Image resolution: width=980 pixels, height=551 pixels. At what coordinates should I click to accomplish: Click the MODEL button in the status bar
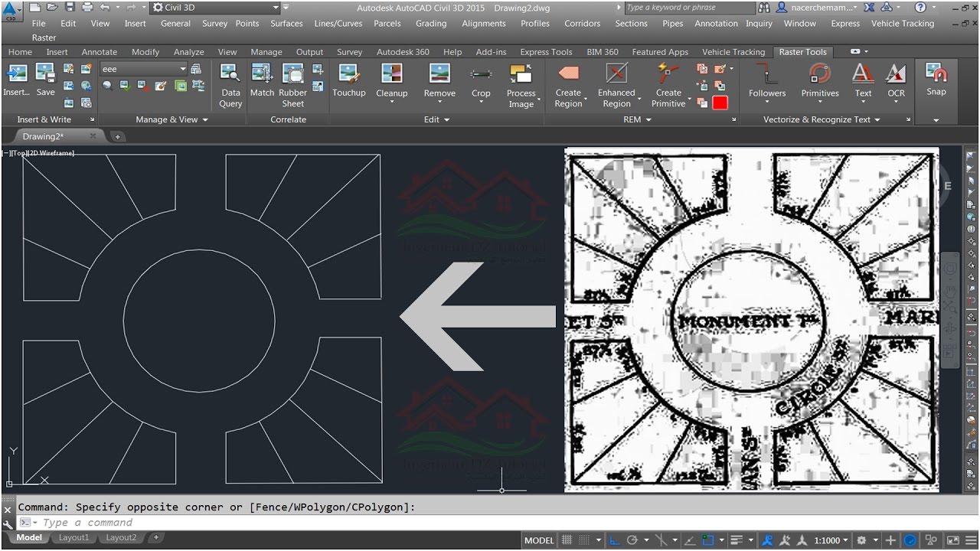[538, 540]
